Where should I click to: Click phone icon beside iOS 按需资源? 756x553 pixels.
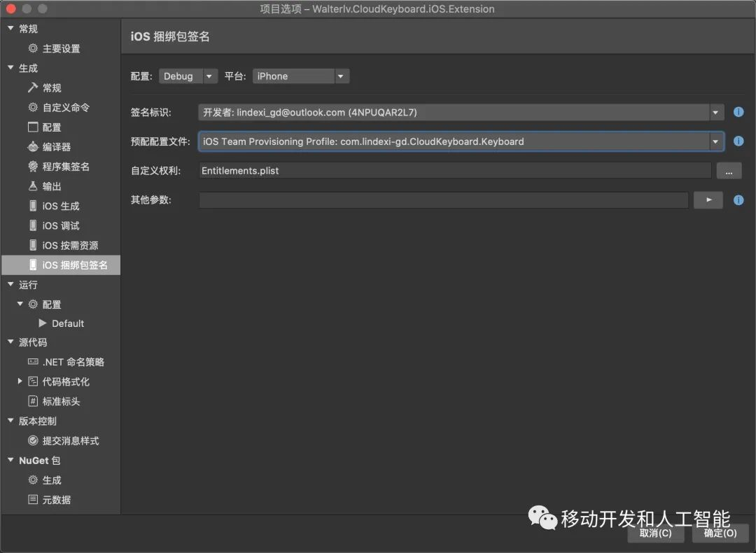(33, 246)
